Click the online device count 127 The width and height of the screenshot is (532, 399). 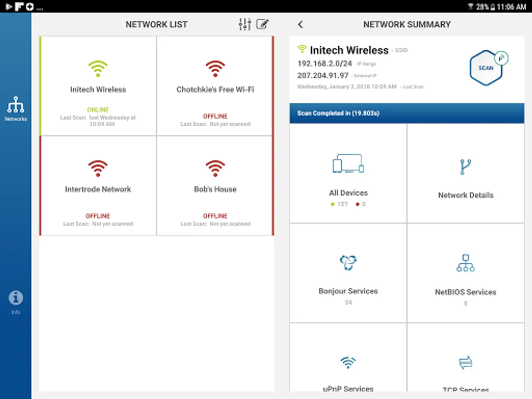pos(342,204)
